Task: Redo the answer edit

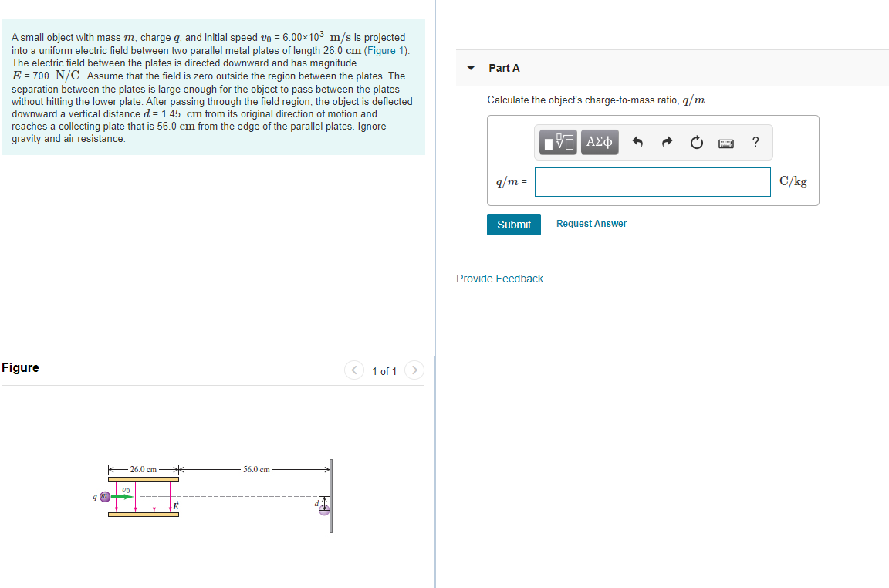Action: [667, 142]
